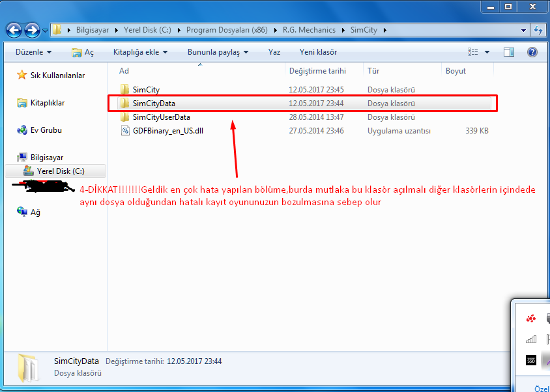Viewport: 550px width, 392px height.
Task: Open Ev Grubu in the navigation pane
Action: pyautogui.click(x=46, y=130)
